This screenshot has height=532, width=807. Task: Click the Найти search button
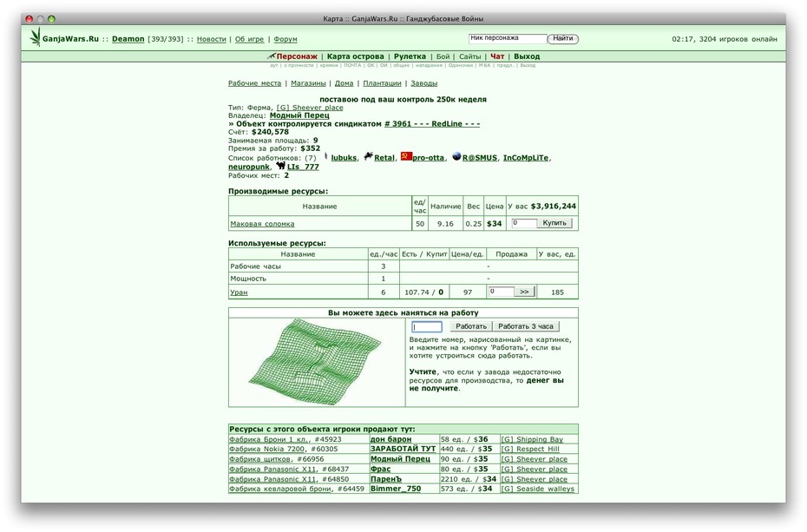pos(562,38)
